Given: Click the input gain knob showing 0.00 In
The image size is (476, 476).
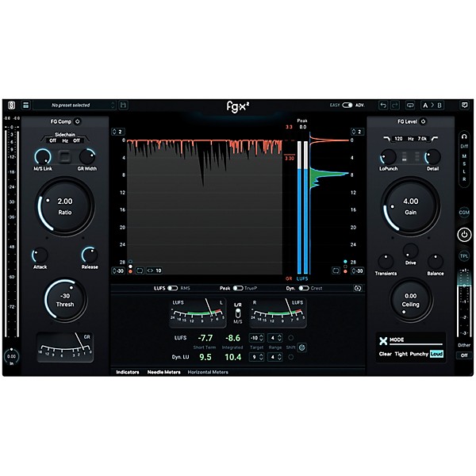Looking at the screenshot, I should point(11,356).
